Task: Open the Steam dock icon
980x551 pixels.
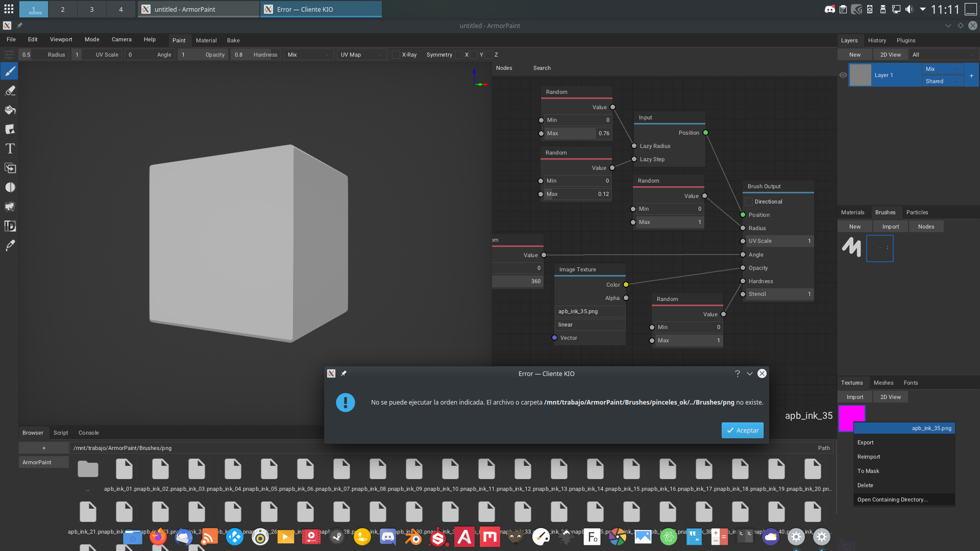Action: 337,537
